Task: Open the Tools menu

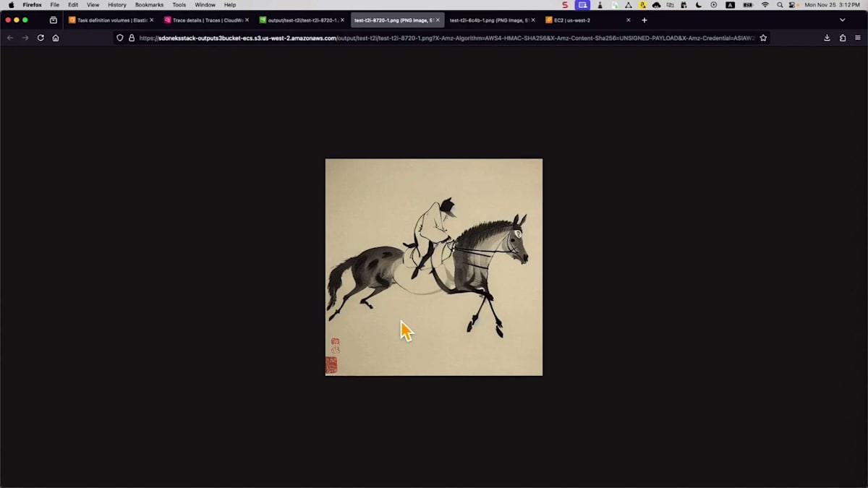Action: [x=179, y=5]
